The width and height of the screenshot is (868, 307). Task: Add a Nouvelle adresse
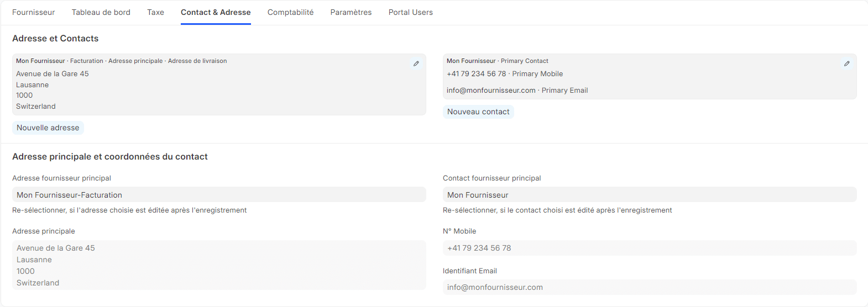[48, 128]
